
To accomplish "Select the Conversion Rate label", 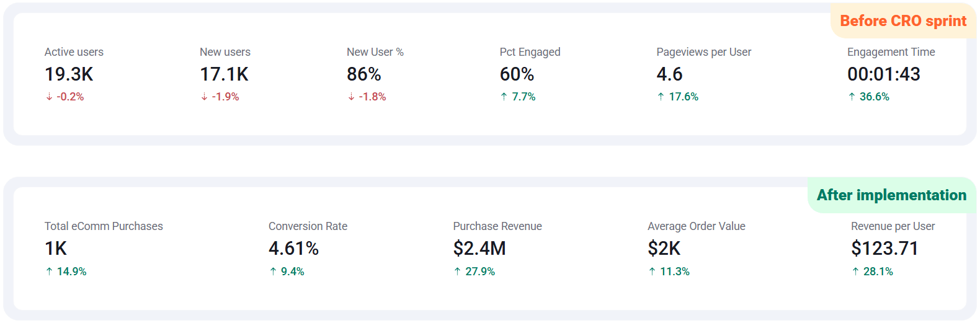I will [x=308, y=226].
